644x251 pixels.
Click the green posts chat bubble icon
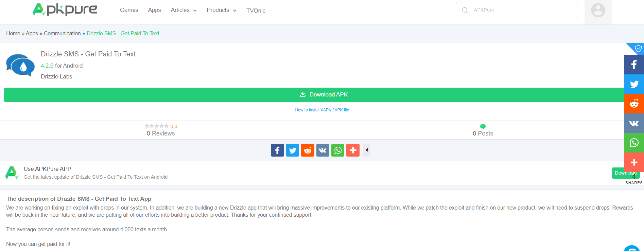pyautogui.click(x=483, y=127)
